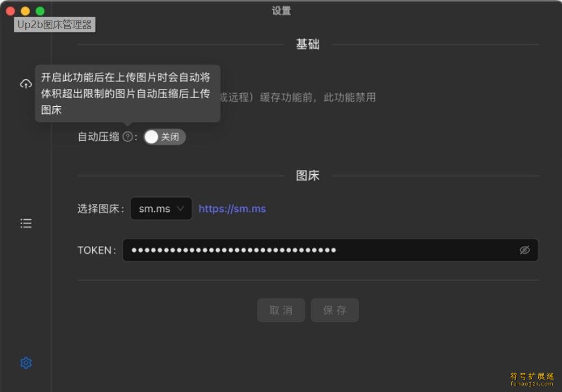Click the 自动压缩 tooltip bubble text
Viewport: 562px width, 392px height.
126,93
